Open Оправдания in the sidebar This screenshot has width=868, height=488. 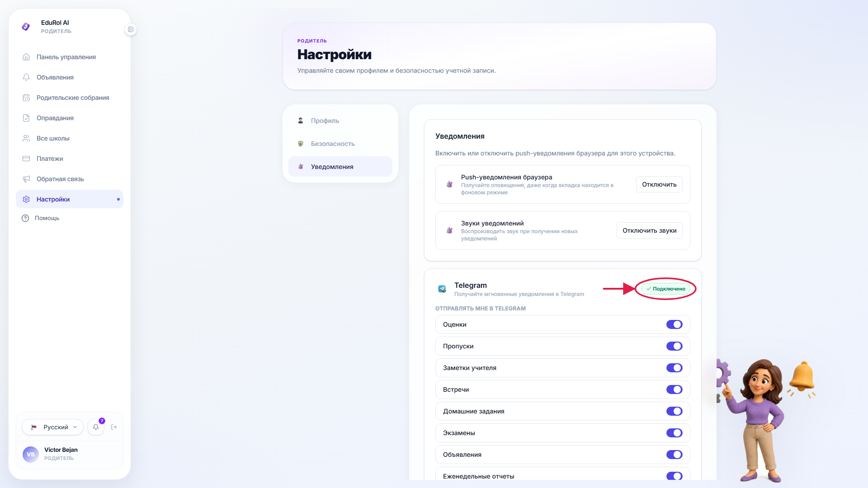click(70, 118)
